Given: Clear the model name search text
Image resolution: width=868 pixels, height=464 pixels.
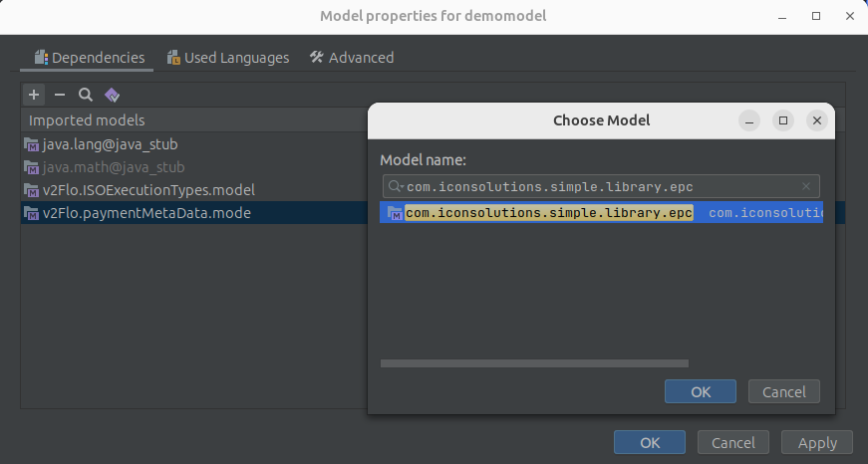Looking at the screenshot, I should coord(806,186).
